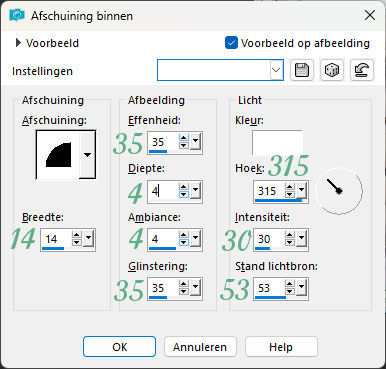Click the Help button
Image resolution: width=386 pixels, height=369 pixels.
coord(281,347)
